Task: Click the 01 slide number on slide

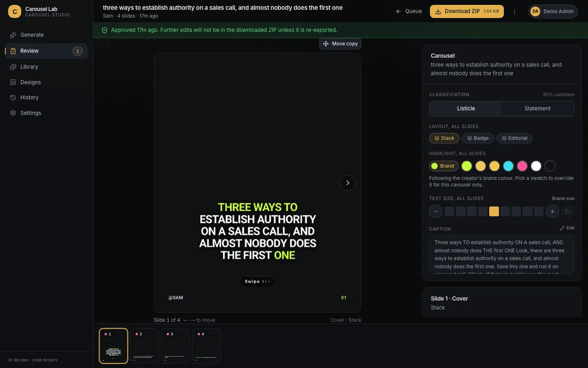Action: [x=343, y=298]
